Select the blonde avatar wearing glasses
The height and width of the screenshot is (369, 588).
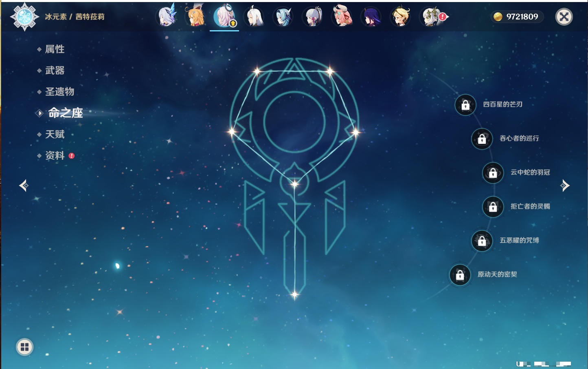click(x=401, y=17)
